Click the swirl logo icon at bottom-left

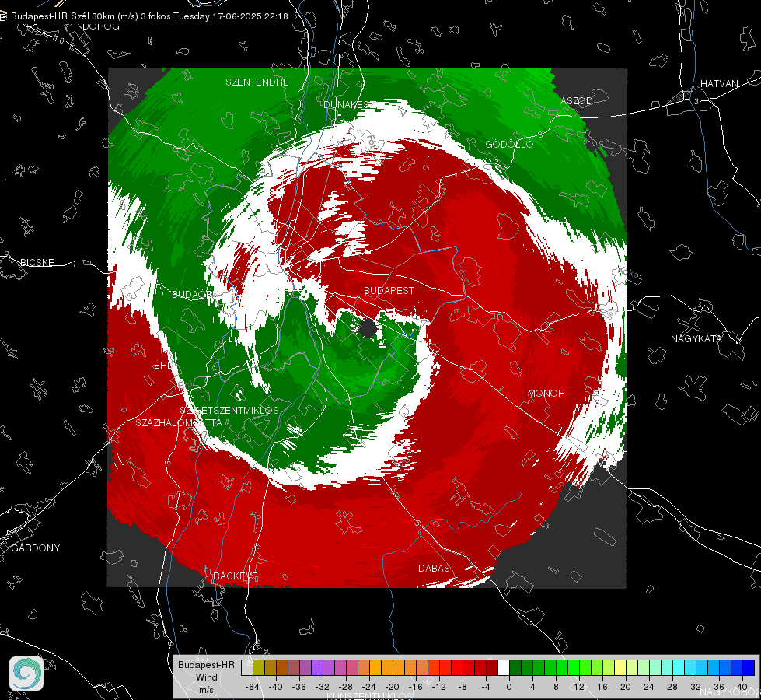(x=26, y=674)
